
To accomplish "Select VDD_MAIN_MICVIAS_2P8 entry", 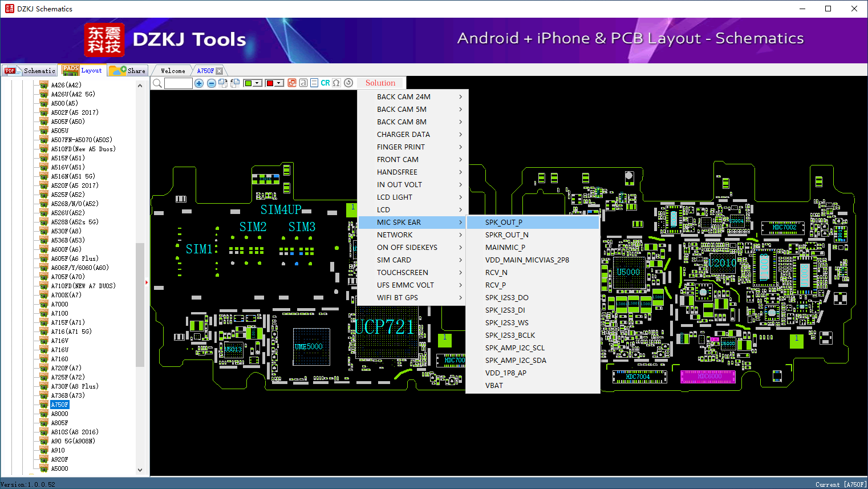I will click(533, 260).
